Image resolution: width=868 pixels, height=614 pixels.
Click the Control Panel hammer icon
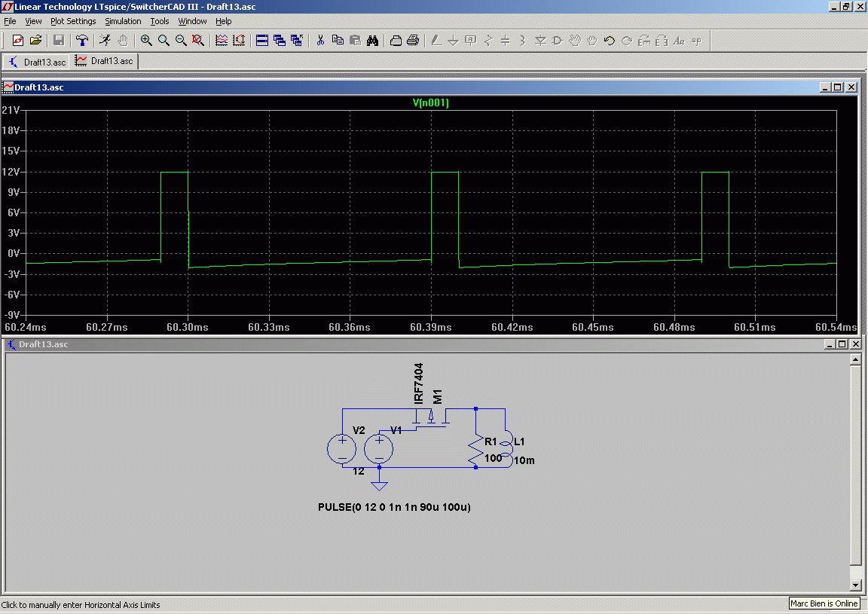tap(82, 41)
